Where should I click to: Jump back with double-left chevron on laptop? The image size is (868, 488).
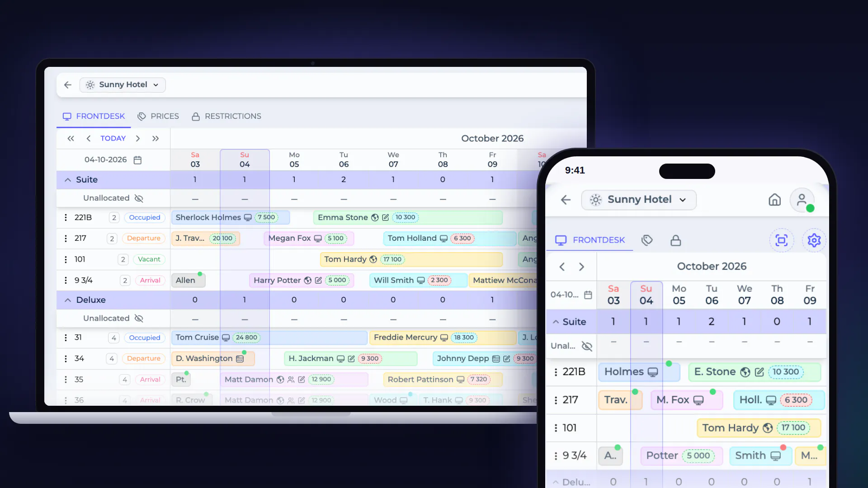(x=71, y=138)
